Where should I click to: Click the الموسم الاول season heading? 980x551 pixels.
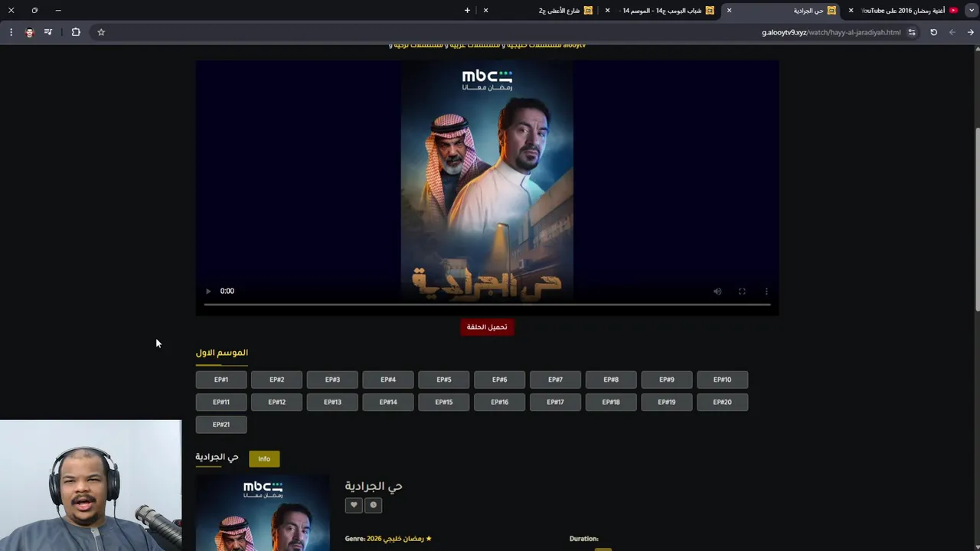click(222, 353)
